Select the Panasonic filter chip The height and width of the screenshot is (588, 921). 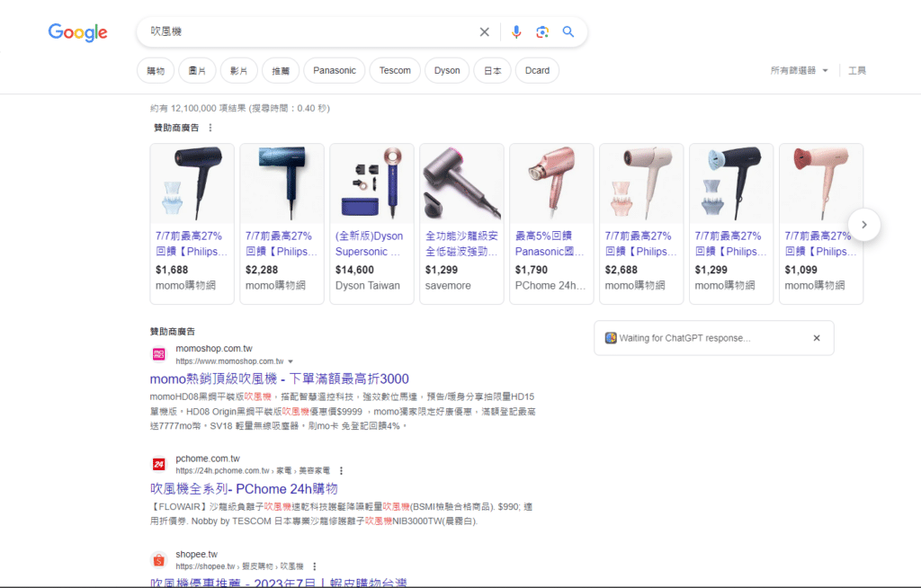[335, 70]
